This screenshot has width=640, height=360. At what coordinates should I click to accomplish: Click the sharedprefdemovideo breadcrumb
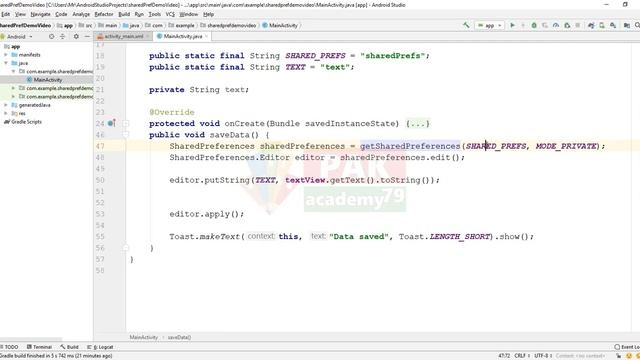click(228, 25)
